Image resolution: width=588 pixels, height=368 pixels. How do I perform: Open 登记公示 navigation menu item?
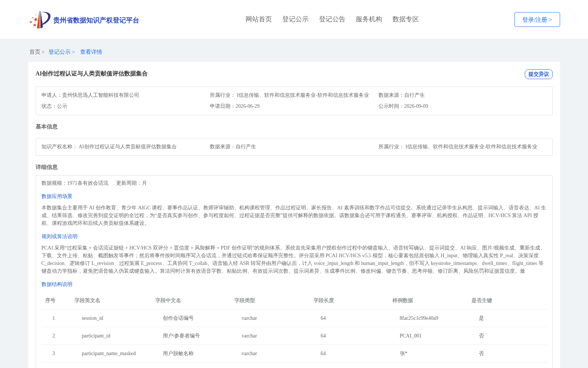(295, 19)
